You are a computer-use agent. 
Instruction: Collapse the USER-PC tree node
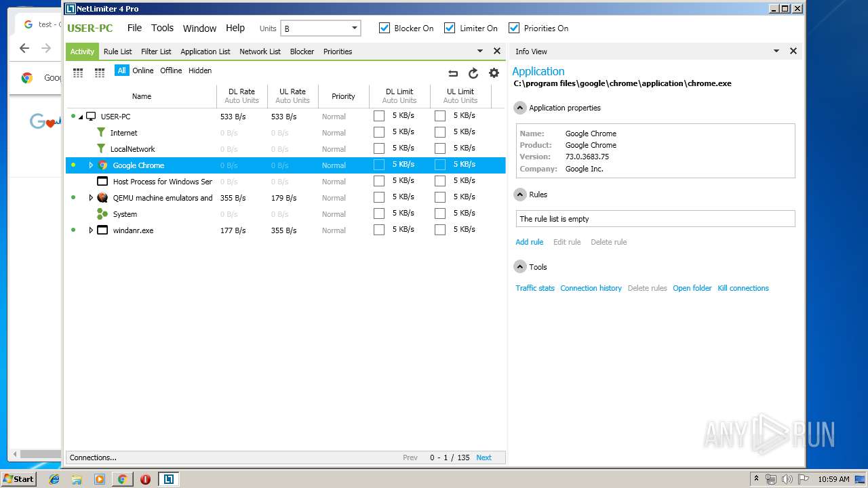[x=81, y=117]
